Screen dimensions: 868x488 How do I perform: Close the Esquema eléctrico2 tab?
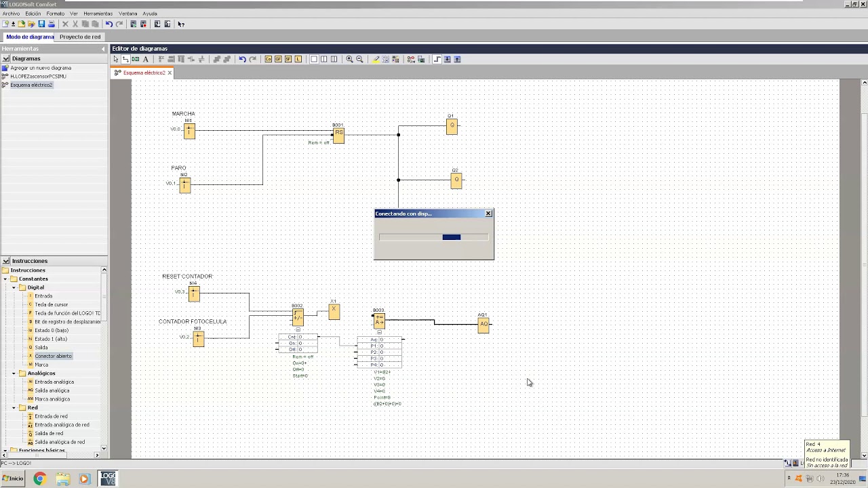click(170, 73)
